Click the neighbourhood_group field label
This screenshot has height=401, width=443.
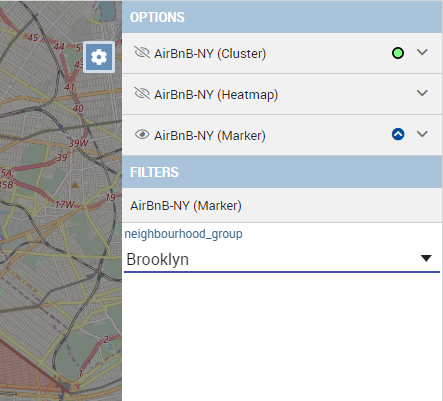click(183, 234)
